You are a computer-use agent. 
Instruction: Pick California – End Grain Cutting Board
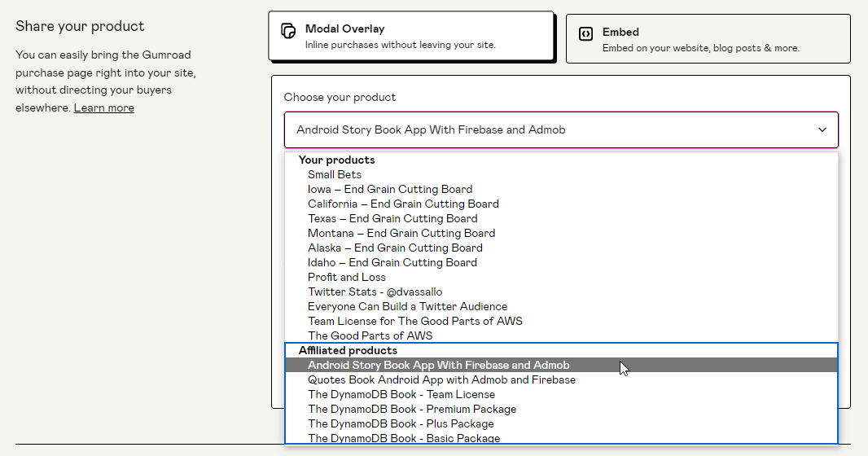click(403, 204)
